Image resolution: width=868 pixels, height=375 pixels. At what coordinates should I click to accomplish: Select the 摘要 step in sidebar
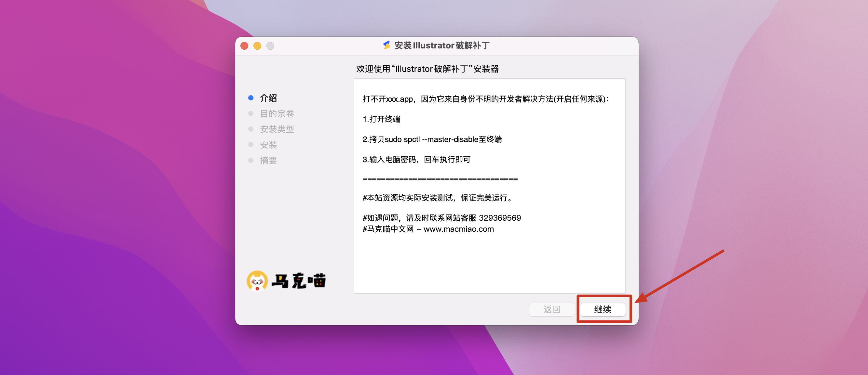click(268, 160)
